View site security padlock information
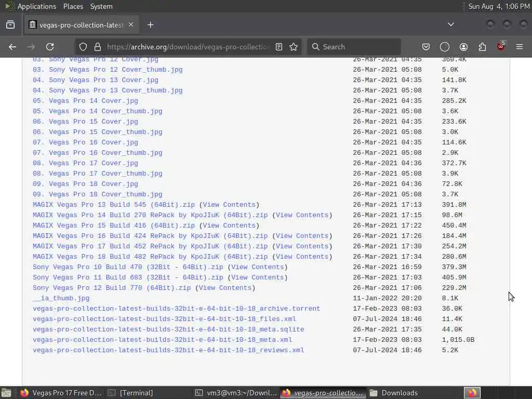 coord(98,47)
